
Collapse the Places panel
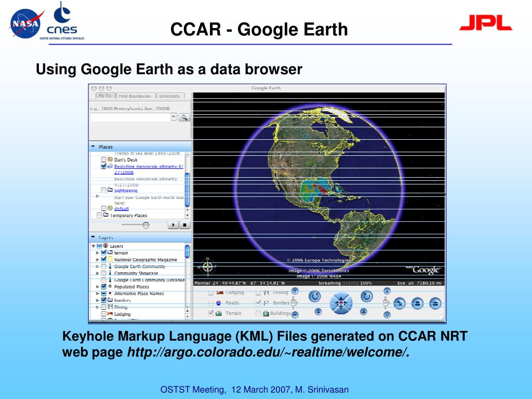pyautogui.click(x=94, y=147)
